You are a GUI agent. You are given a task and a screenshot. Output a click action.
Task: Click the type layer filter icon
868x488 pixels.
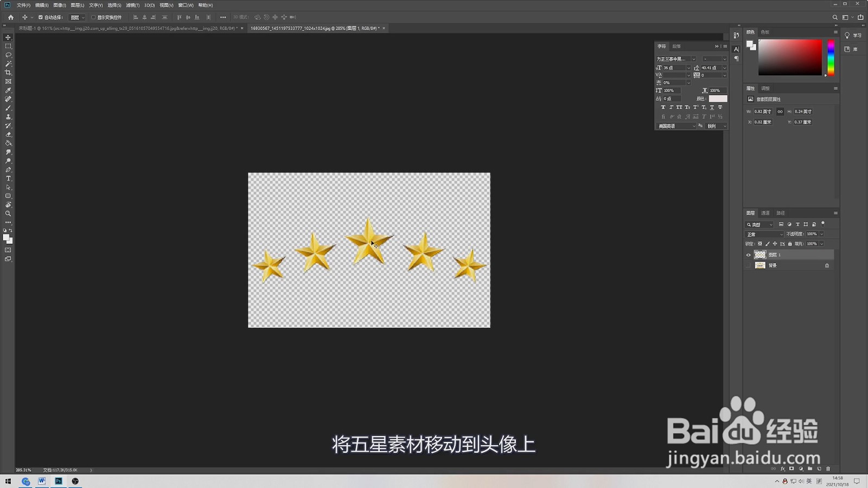coord(797,224)
